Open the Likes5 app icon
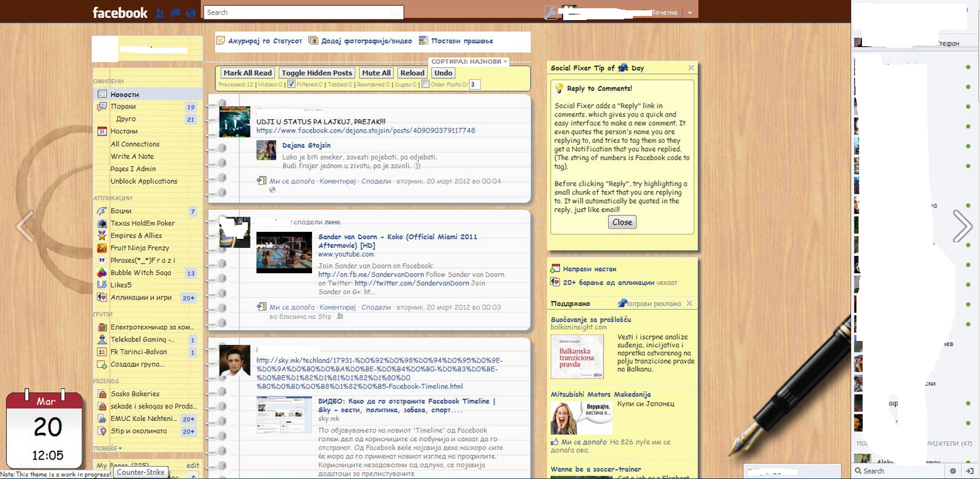Image resolution: width=980 pixels, height=479 pixels. (x=102, y=284)
